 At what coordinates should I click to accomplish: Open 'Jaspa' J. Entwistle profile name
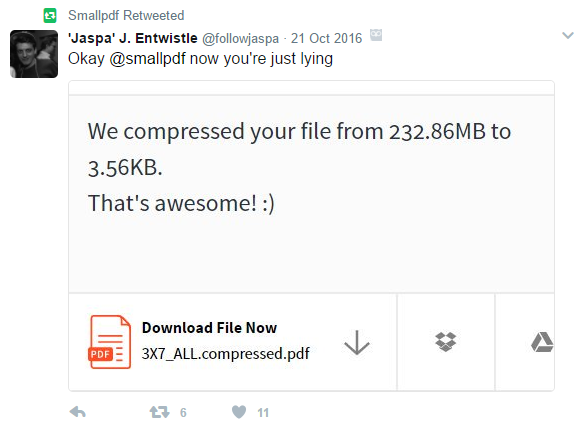click(x=133, y=38)
